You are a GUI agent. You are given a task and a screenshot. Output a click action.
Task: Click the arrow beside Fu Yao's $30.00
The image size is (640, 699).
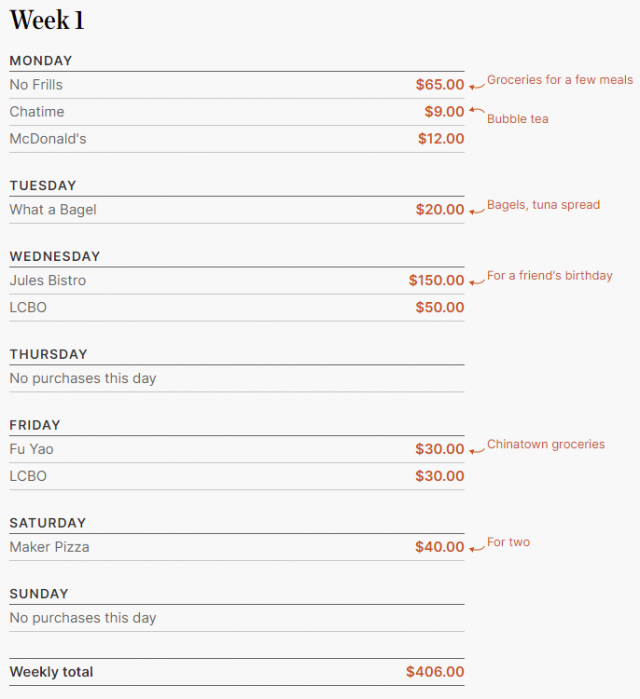click(477, 451)
